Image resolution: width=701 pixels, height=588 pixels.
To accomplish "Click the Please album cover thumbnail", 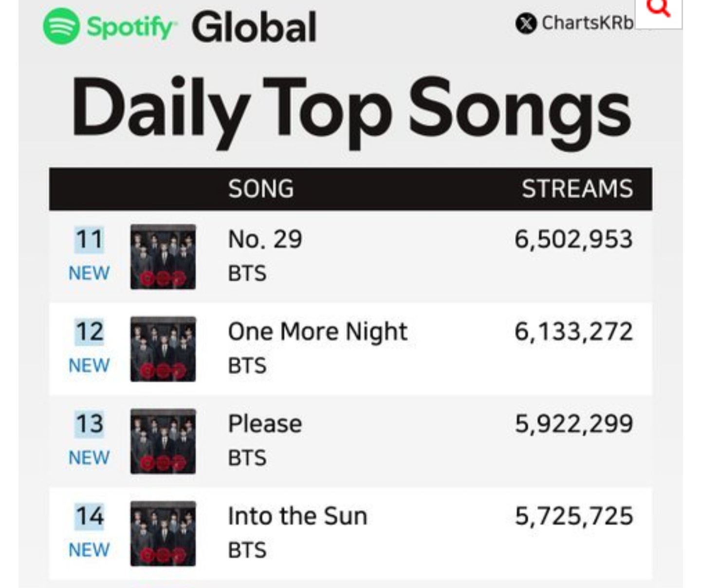I will (x=163, y=441).
